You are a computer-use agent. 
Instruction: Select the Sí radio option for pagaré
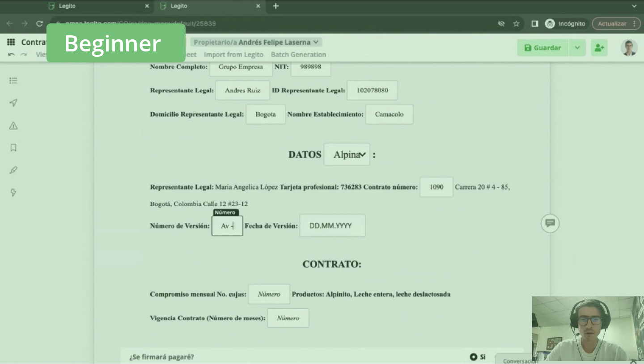click(x=474, y=357)
